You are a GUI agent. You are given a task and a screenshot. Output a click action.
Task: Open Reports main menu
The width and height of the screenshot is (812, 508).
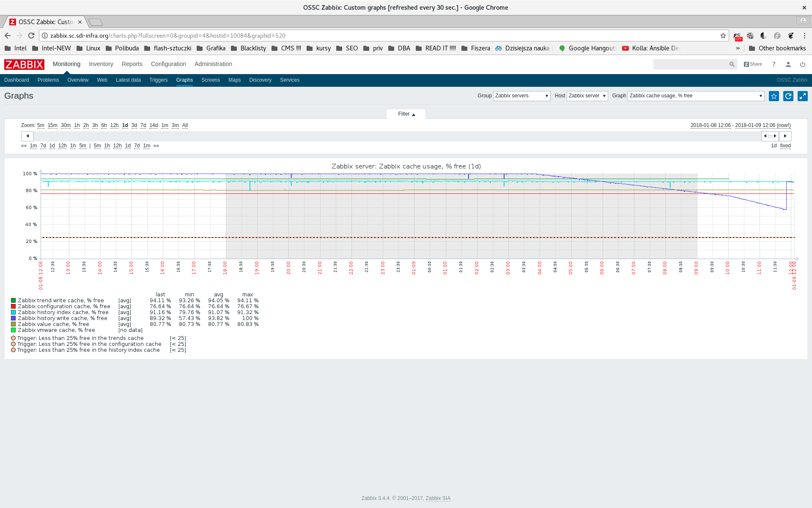[x=132, y=64]
